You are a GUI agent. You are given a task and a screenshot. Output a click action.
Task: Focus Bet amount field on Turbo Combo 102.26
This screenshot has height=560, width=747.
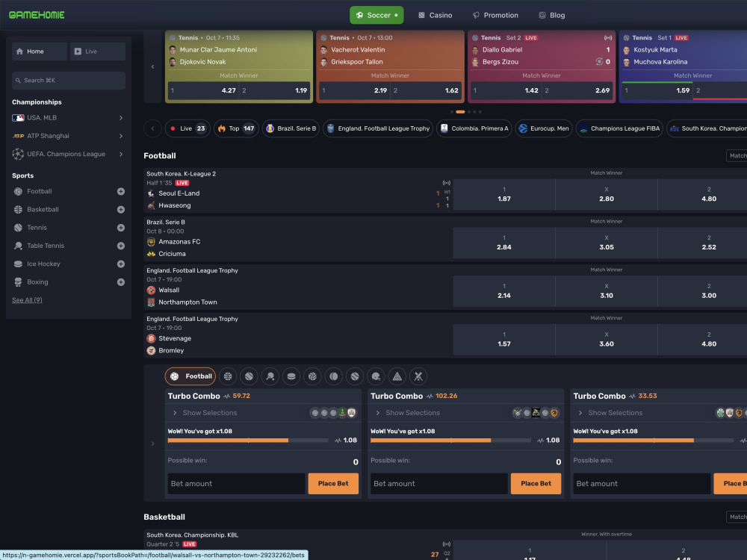438,483
